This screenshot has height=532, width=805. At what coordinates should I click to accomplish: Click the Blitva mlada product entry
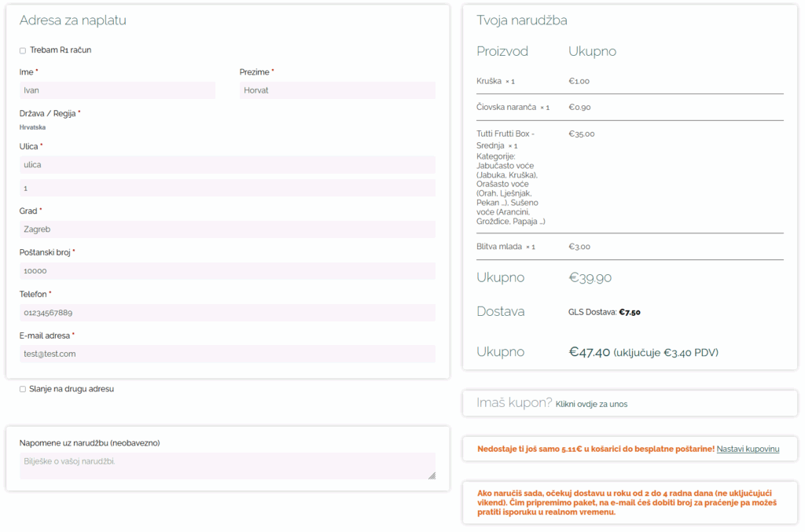pyautogui.click(x=499, y=247)
